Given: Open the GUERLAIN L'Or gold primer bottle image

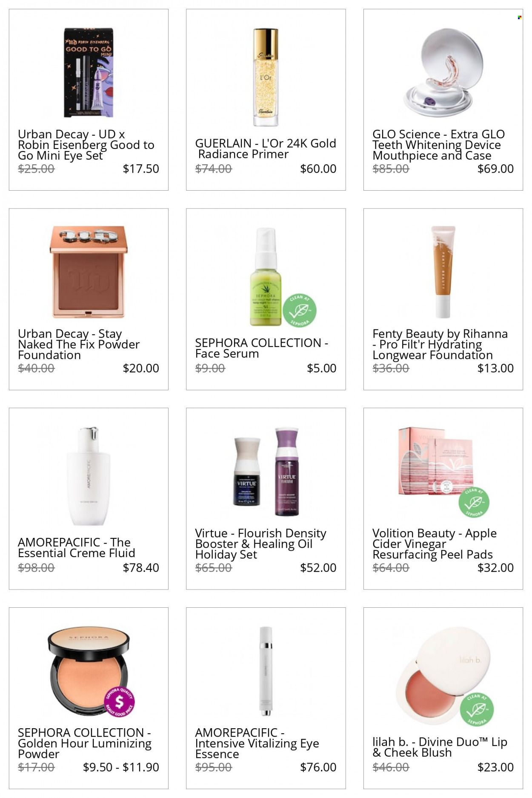Looking at the screenshot, I should (266, 77).
